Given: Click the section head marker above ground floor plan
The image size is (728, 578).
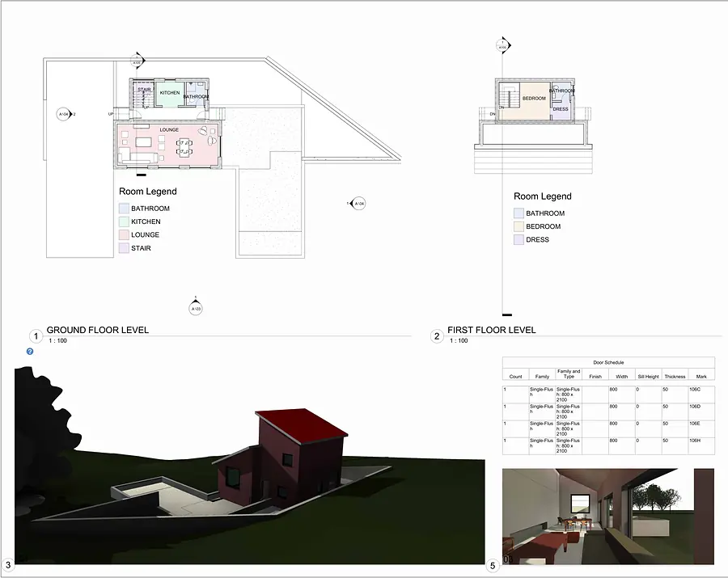Looking at the screenshot, I should click(x=138, y=61).
